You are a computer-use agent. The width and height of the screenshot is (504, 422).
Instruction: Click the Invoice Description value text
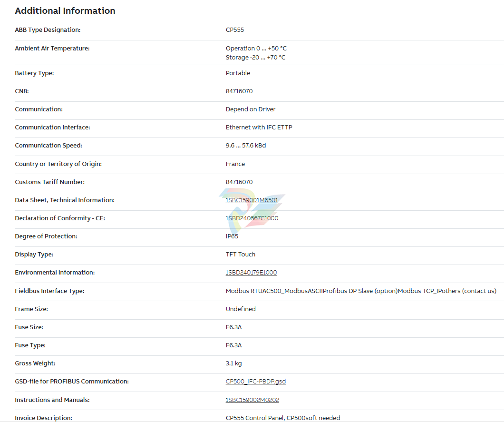[x=282, y=418]
